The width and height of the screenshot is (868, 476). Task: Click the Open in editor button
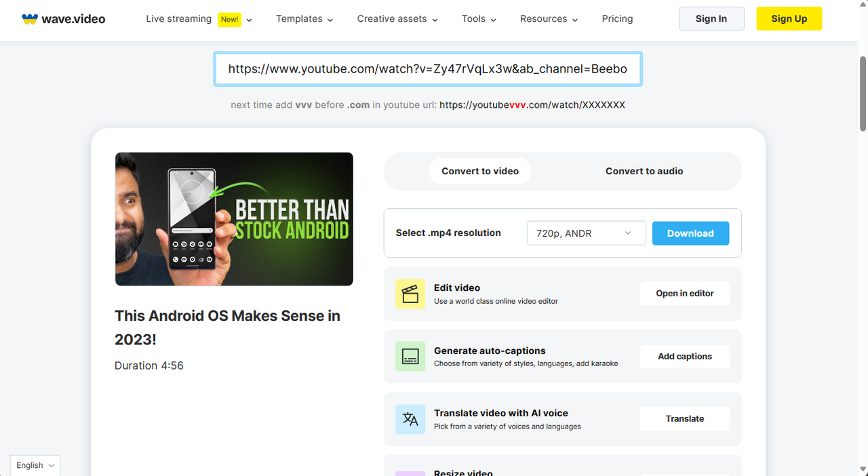(685, 294)
